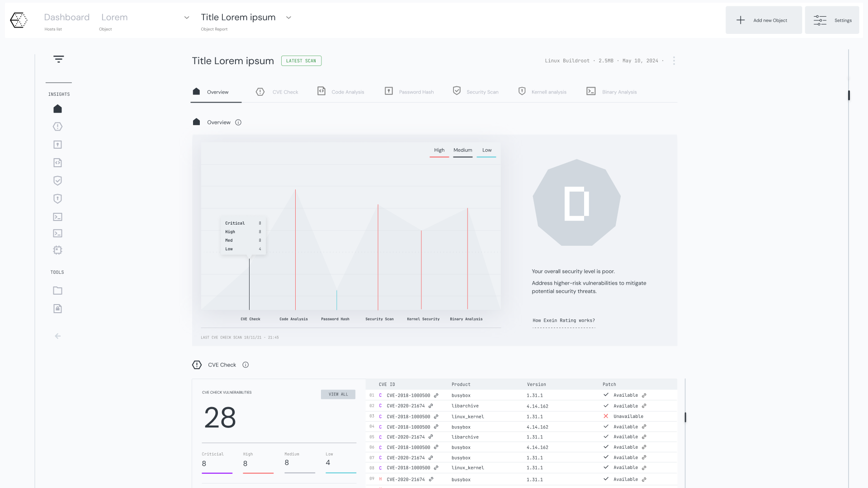The width and height of the screenshot is (868, 488).
Task: Switch to the Password Hash tab
Action: point(409,92)
